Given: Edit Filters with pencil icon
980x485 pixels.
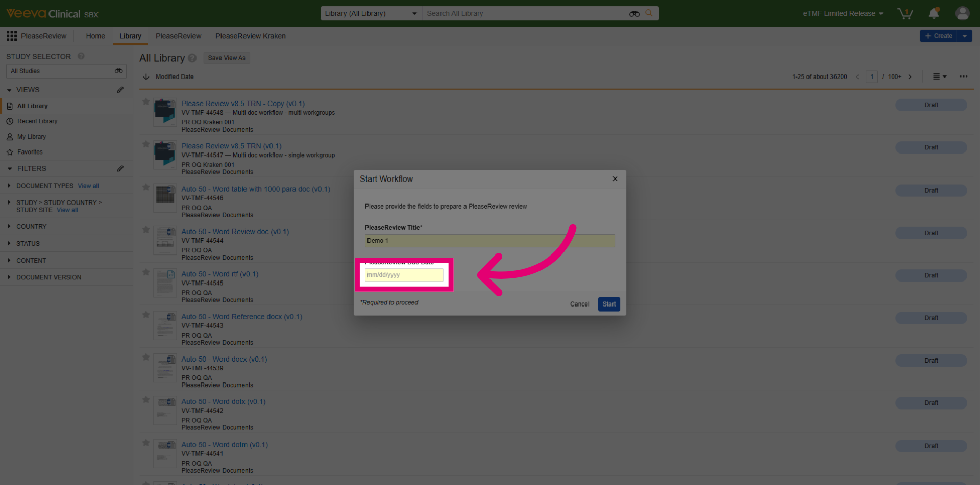Looking at the screenshot, I should pyautogui.click(x=120, y=168).
